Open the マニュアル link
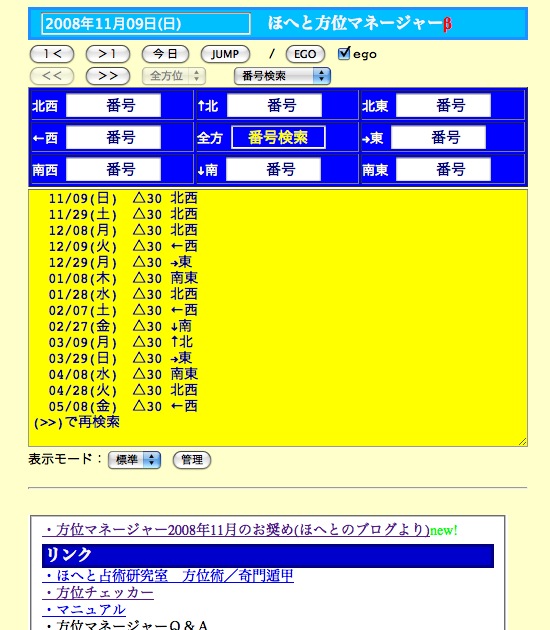The width and height of the screenshot is (550, 630). click(84, 610)
